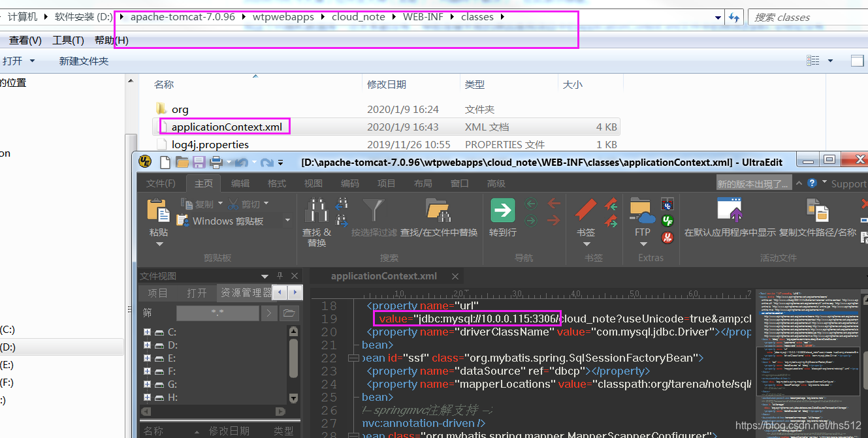Open the 书签 dropdown arrow

(x=586, y=244)
